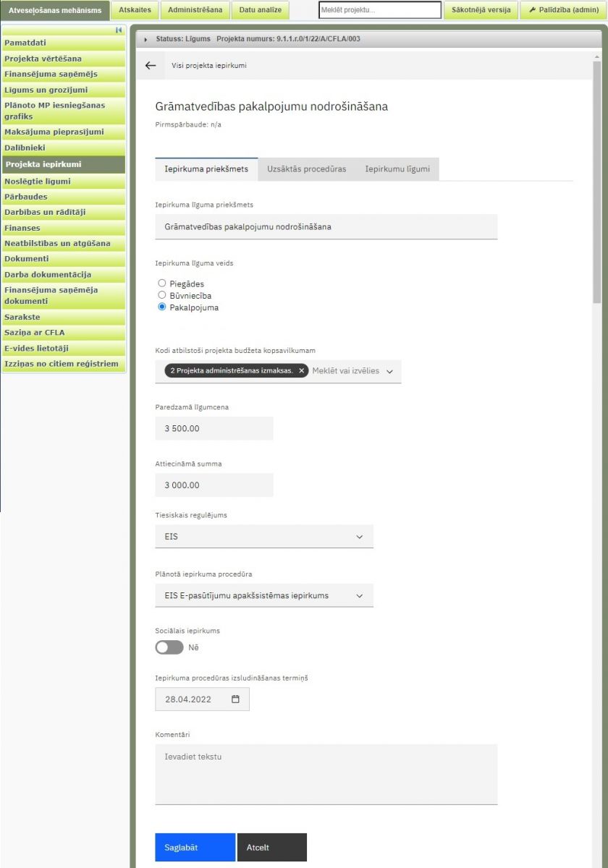
Task: Expand the budget codes chevron
Action: (389, 371)
